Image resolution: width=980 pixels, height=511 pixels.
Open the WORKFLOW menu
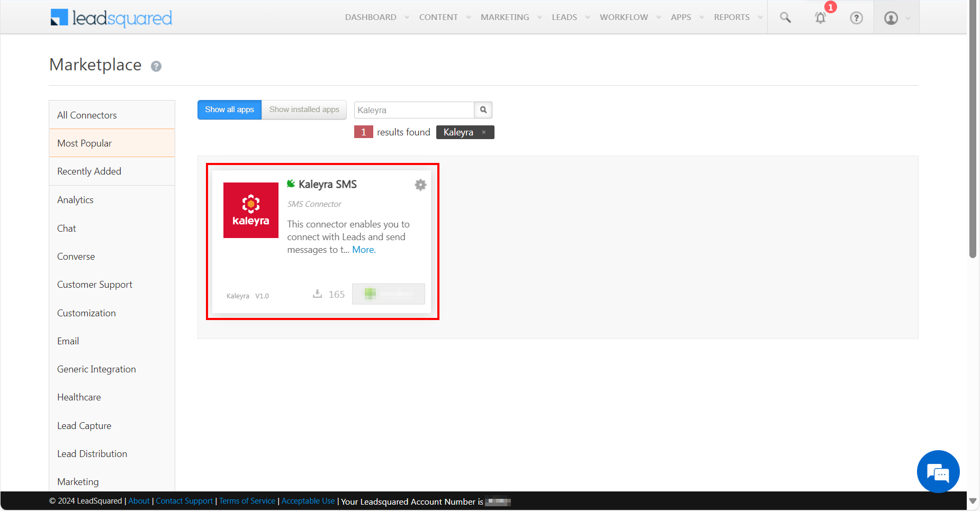[x=624, y=17]
